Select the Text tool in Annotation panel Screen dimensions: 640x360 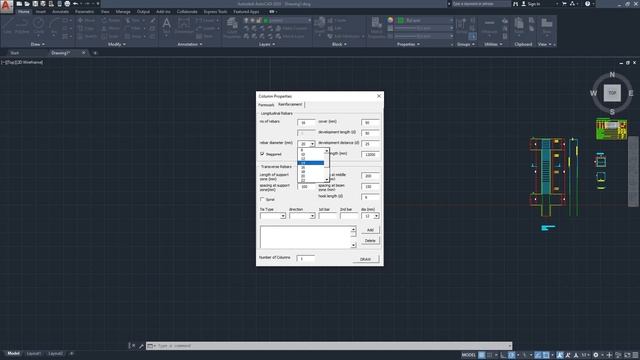166,26
